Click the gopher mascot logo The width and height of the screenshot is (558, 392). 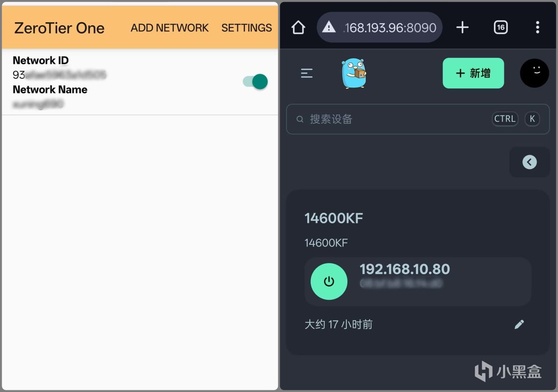(354, 73)
